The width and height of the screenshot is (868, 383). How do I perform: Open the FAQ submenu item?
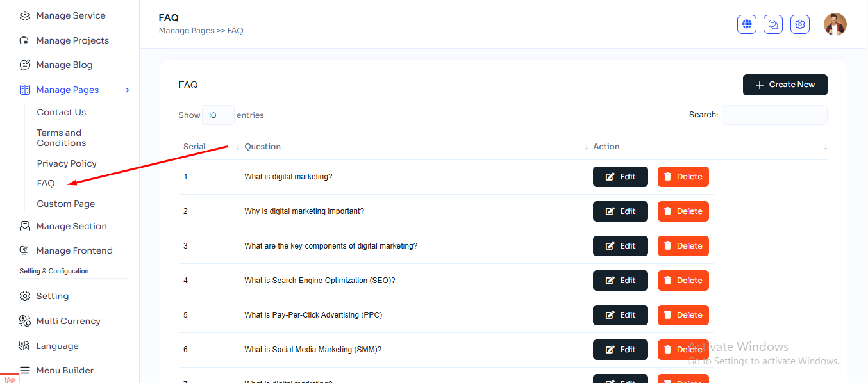click(x=46, y=183)
